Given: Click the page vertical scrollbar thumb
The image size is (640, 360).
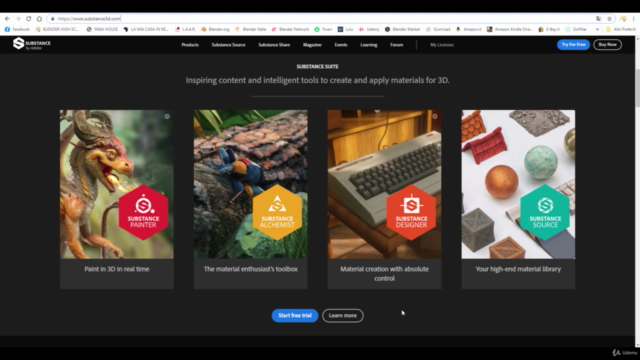Looking at the screenshot, I should (637, 88).
